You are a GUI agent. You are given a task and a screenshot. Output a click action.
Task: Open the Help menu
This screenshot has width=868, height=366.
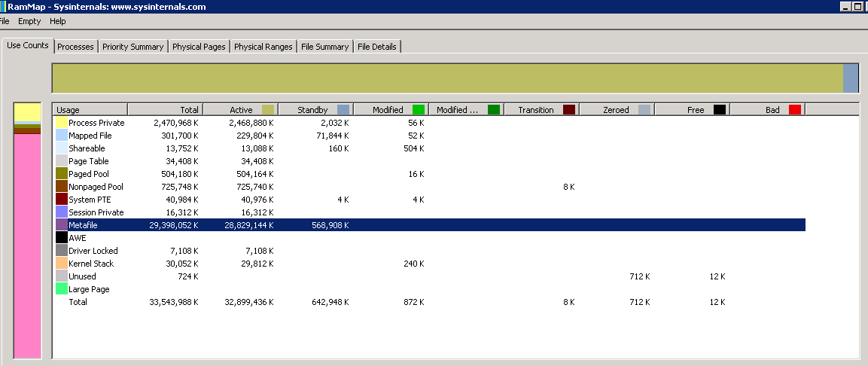pyautogui.click(x=58, y=21)
